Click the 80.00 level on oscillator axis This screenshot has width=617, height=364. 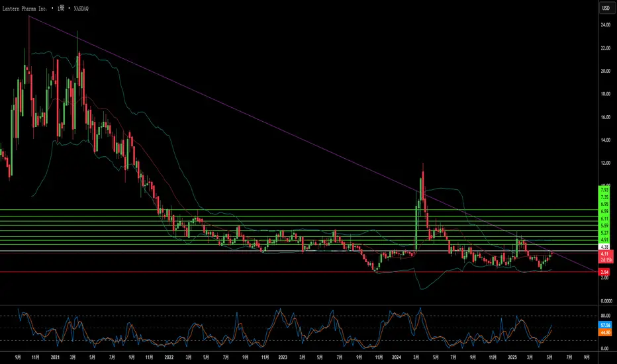[x=604, y=316]
